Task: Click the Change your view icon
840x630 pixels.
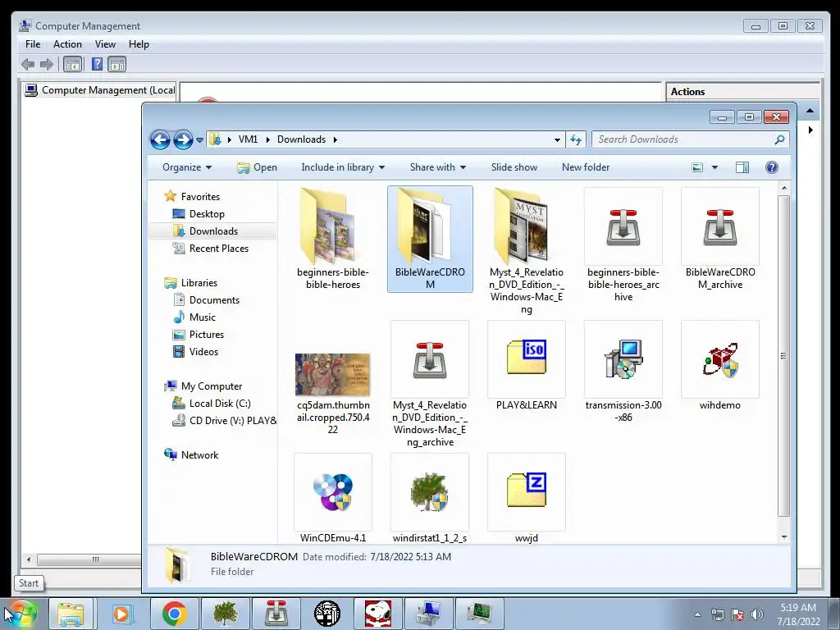Action: [697, 167]
